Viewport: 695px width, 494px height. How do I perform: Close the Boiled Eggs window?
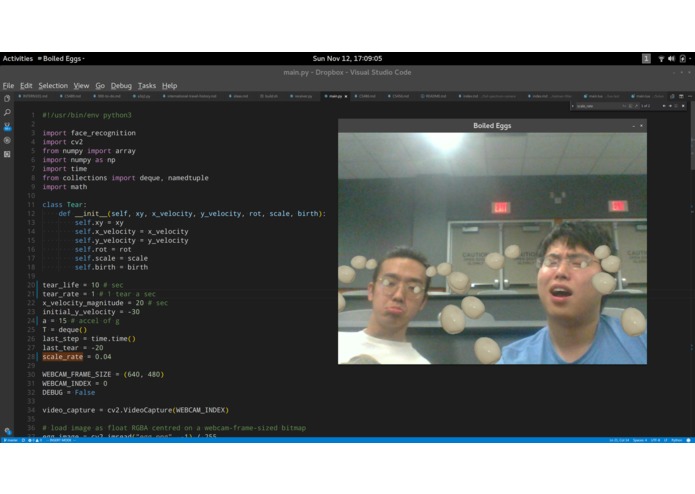coord(641,126)
